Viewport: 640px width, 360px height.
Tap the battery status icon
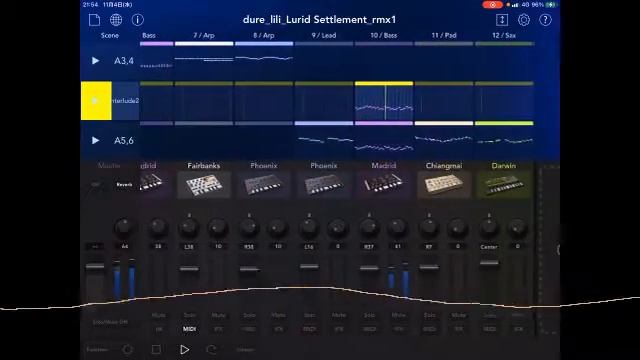[x=551, y=5]
